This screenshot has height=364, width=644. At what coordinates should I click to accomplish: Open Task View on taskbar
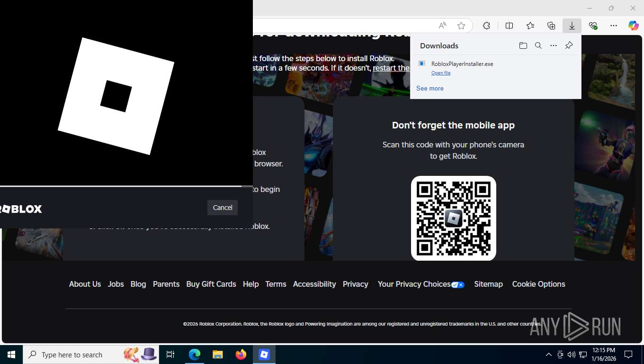tap(170, 355)
